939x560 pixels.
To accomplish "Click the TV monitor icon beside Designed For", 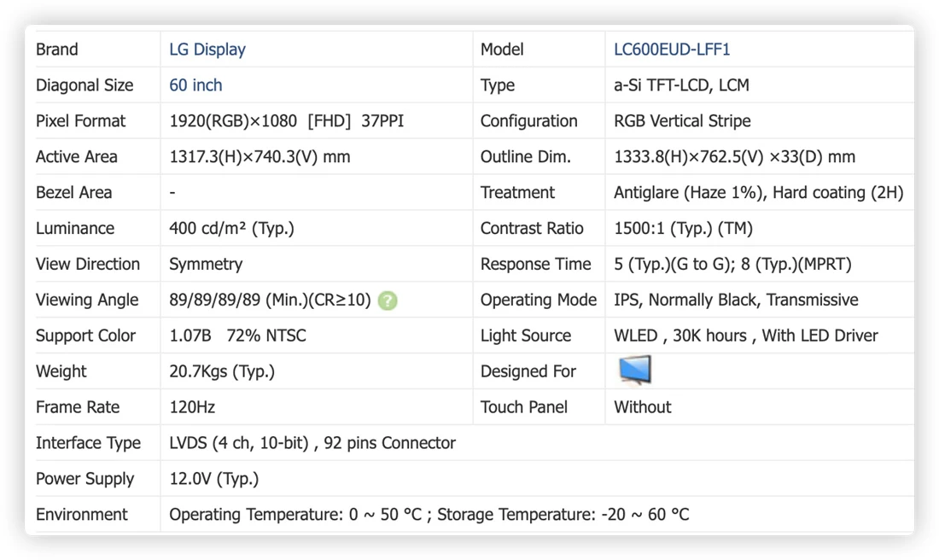I will point(635,370).
